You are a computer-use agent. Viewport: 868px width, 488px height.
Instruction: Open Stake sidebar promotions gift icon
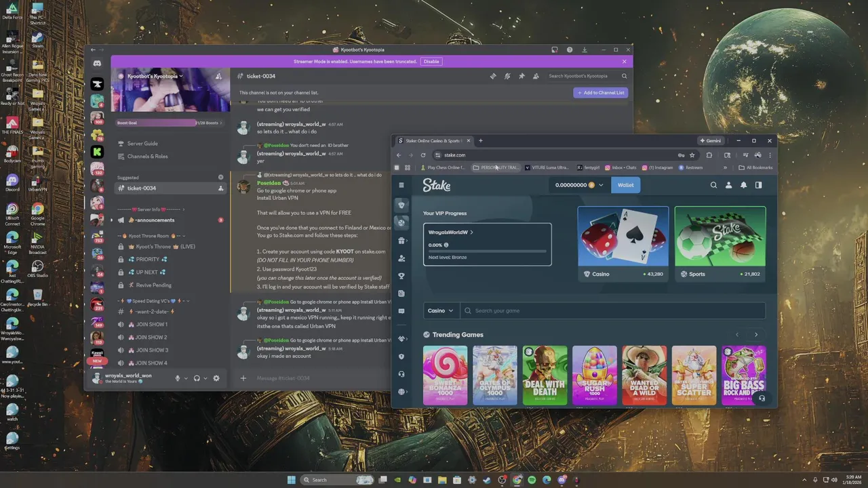coord(401,241)
